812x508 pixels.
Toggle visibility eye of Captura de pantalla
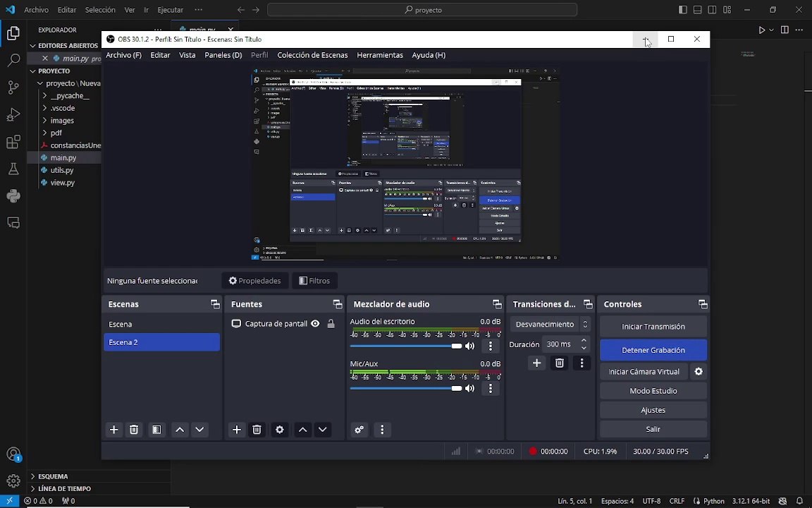coord(315,324)
